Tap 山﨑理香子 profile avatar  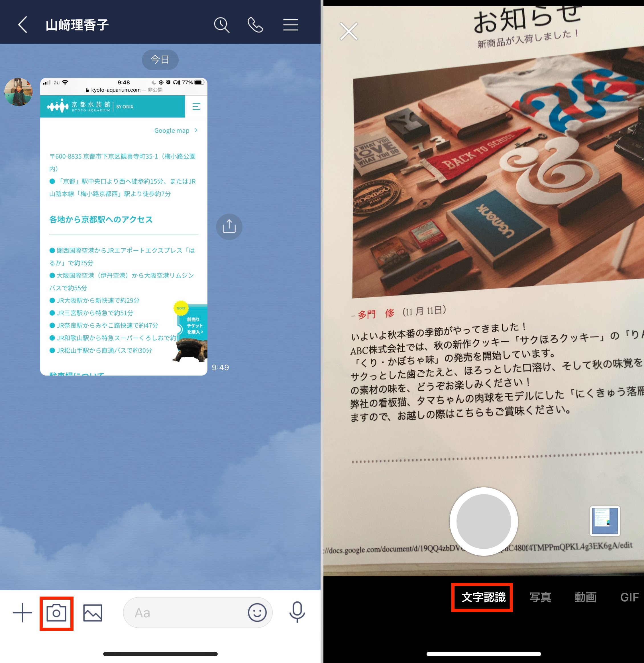tap(18, 92)
